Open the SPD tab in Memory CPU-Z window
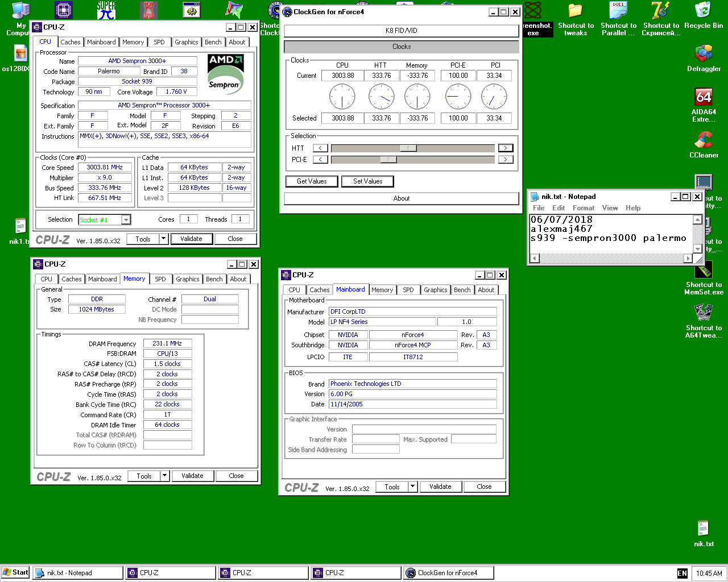728x582 pixels. pyautogui.click(x=160, y=279)
